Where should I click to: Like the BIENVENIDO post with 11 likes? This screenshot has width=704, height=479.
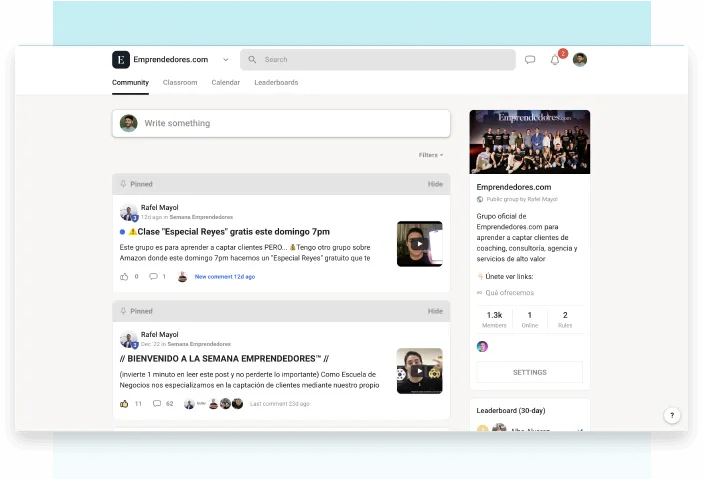coord(124,404)
